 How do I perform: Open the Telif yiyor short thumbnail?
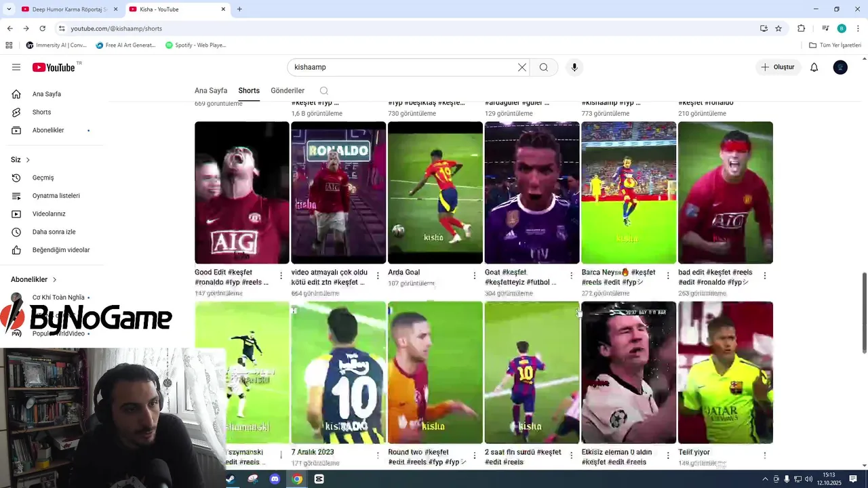(726, 373)
